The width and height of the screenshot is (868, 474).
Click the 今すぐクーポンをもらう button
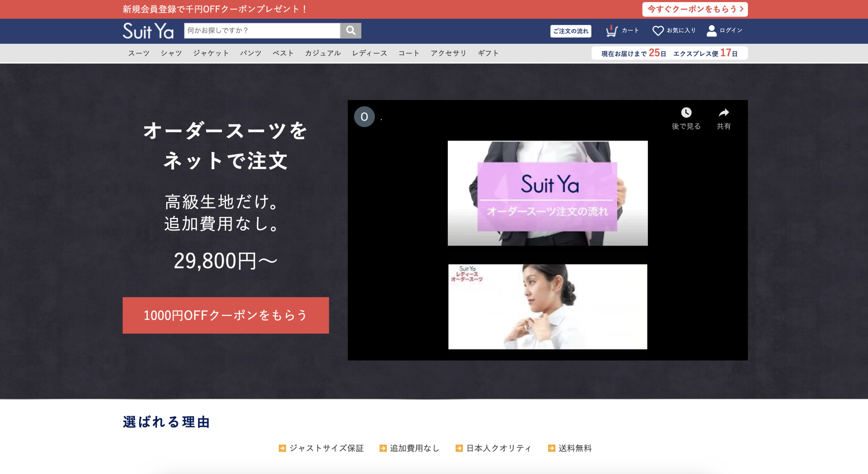click(695, 9)
